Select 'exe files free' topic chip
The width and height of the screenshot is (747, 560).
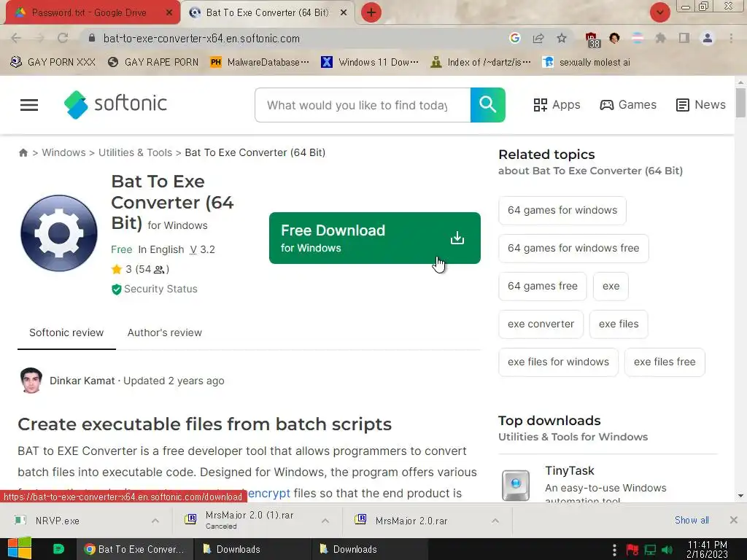coord(665,362)
